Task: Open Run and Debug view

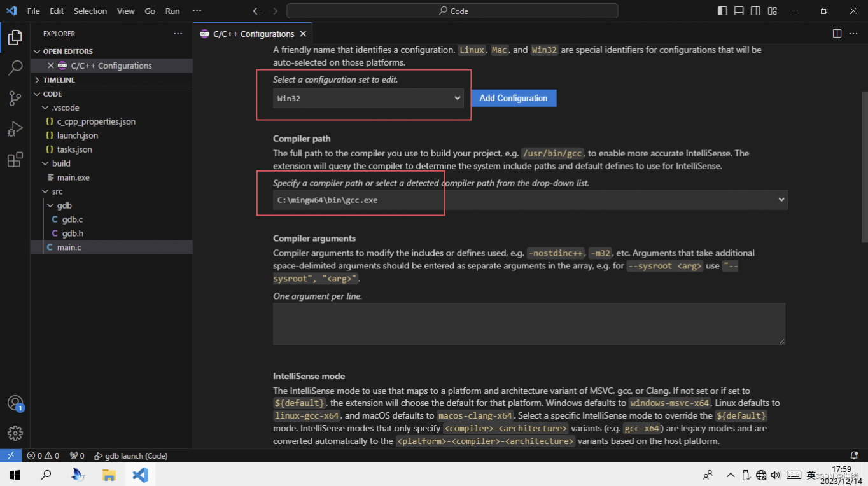Action: click(15, 129)
